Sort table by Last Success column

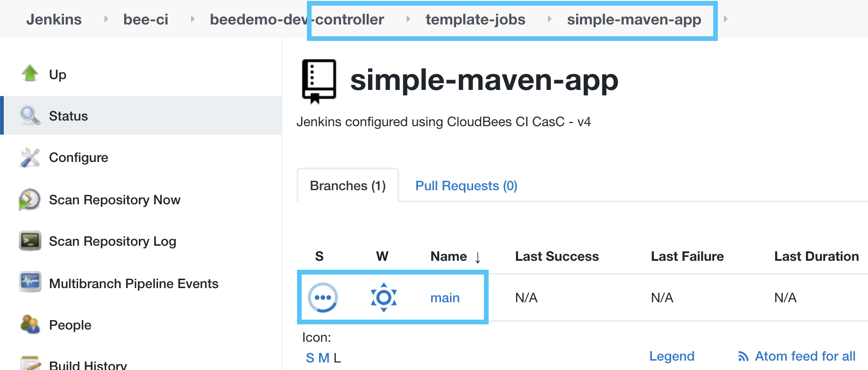click(x=557, y=257)
